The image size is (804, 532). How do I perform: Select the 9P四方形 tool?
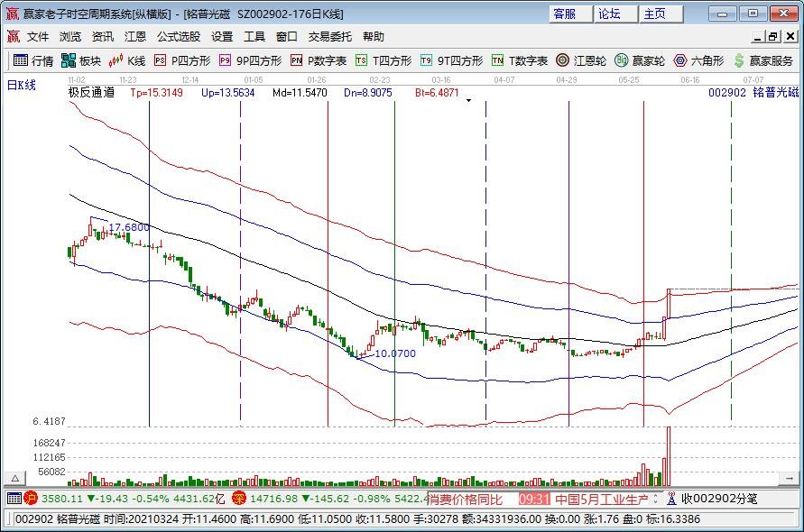(250, 60)
